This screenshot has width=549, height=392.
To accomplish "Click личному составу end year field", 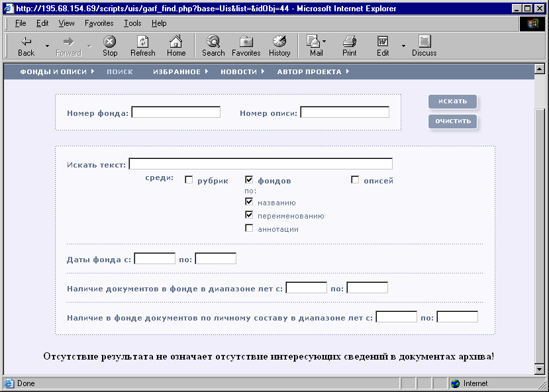I will (x=457, y=317).
